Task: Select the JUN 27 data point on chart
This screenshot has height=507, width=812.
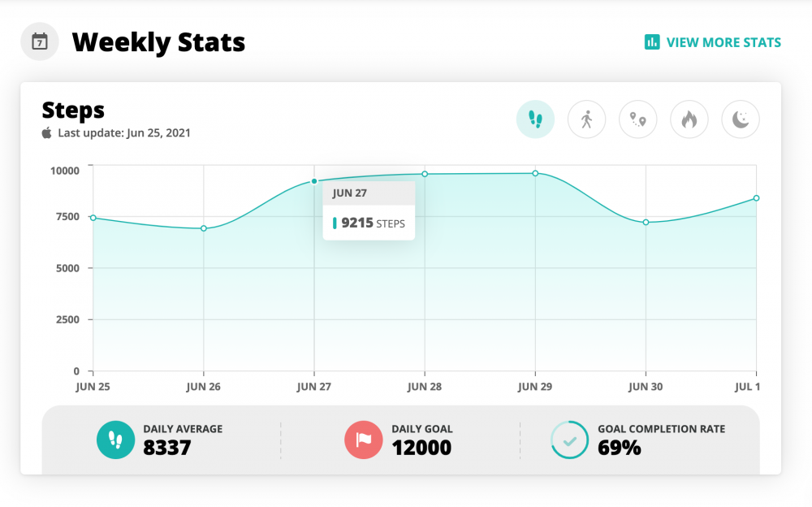Action: click(314, 181)
